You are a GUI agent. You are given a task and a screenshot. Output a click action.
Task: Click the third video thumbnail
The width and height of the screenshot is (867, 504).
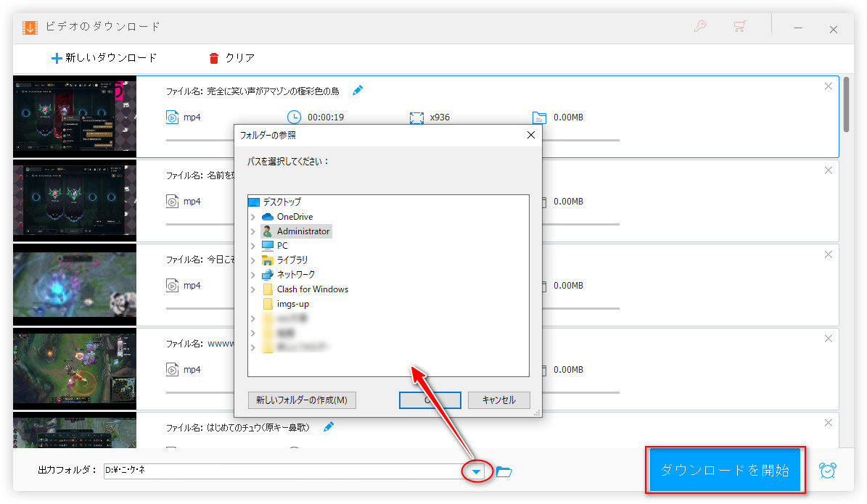click(x=75, y=285)
